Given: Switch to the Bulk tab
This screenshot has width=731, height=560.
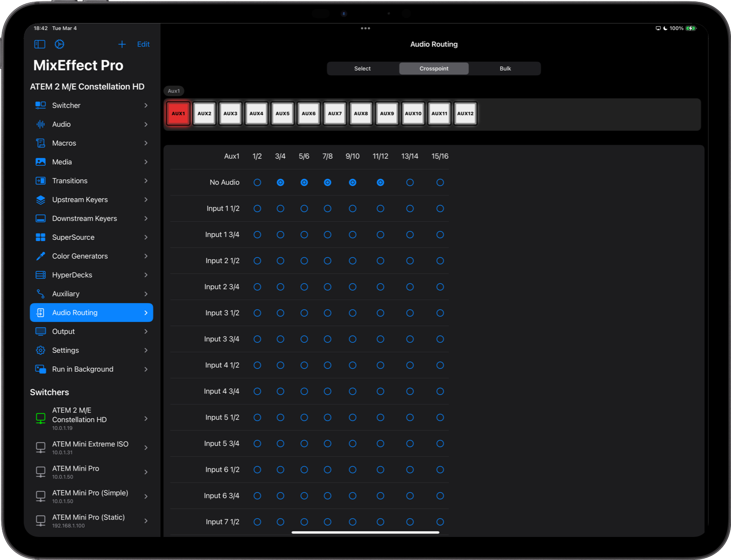Looking at the screenshot, I should tap(505, 69).
